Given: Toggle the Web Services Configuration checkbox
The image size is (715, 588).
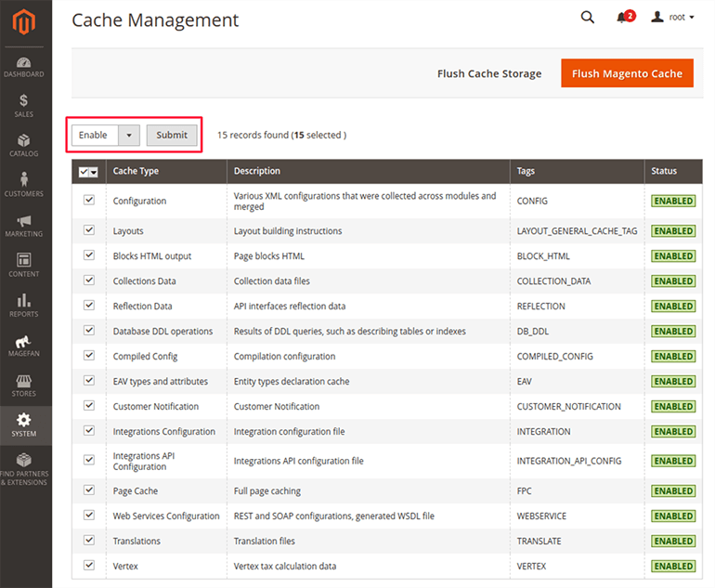Looking at the screenshot, I should point(89,515).
